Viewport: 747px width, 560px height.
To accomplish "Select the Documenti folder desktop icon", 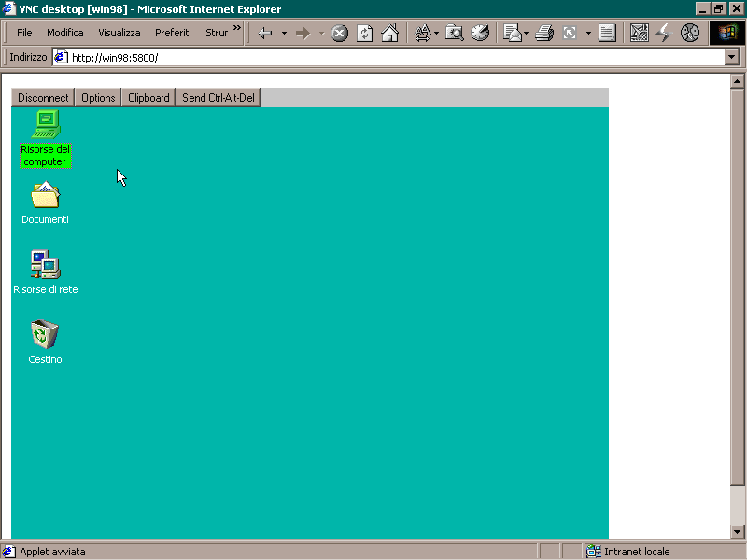I will tap(45, 203).
